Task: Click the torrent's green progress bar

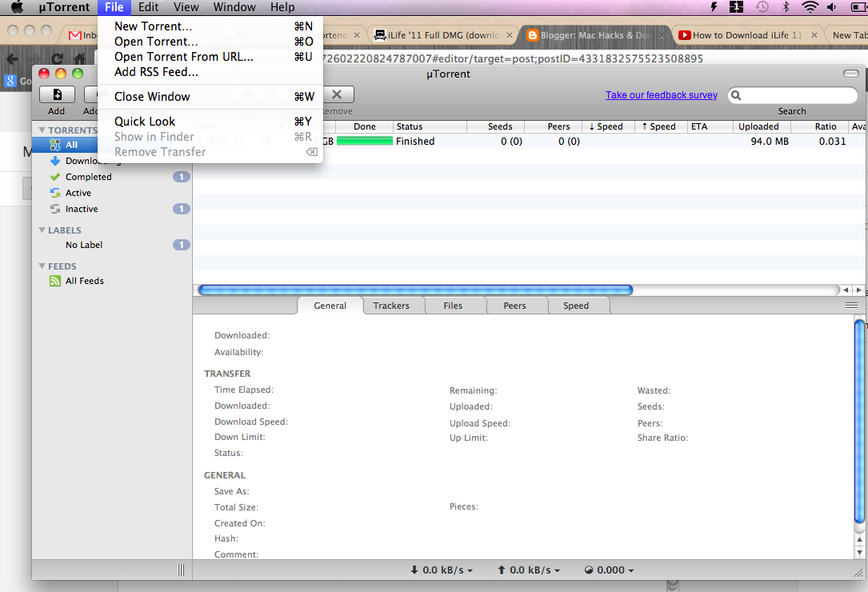Action: coord(364,142)
